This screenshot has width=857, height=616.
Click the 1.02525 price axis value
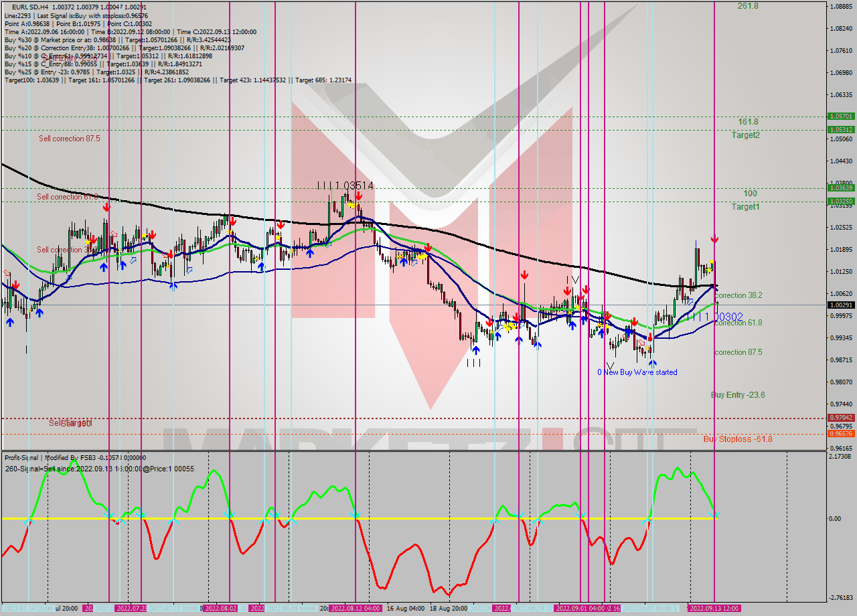coord(842,228)
